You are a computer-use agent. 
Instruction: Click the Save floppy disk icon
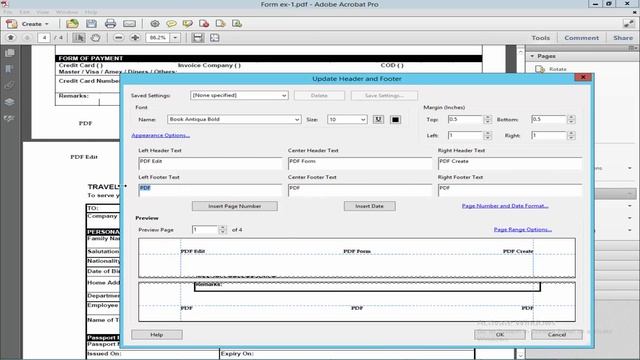pyautogui.click(x=91, y=24)
